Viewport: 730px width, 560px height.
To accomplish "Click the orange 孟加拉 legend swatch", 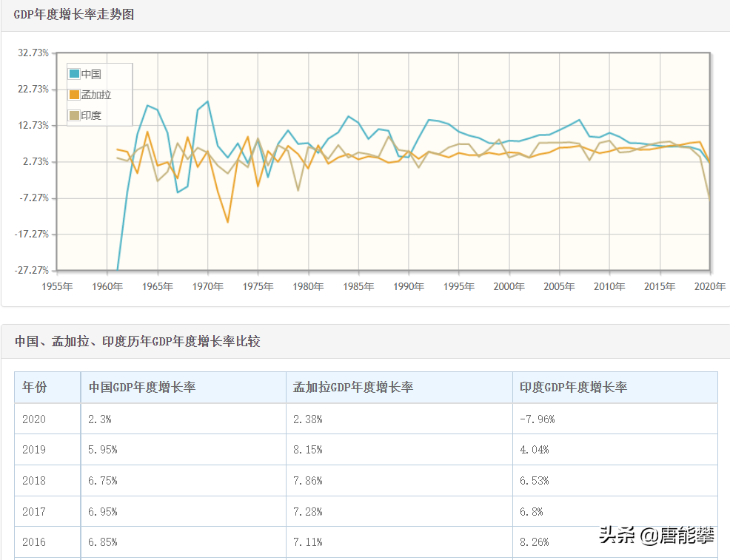I will tap(75, 95).
